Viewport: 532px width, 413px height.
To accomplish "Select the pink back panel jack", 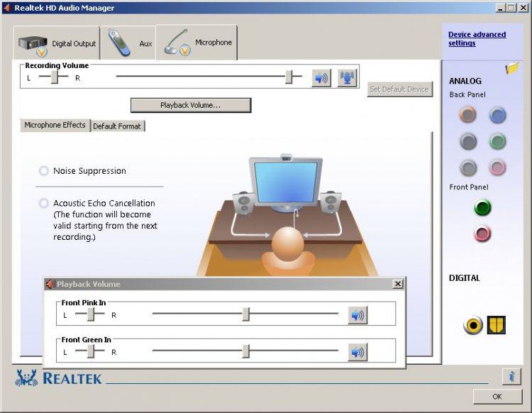I will (498, 167).
